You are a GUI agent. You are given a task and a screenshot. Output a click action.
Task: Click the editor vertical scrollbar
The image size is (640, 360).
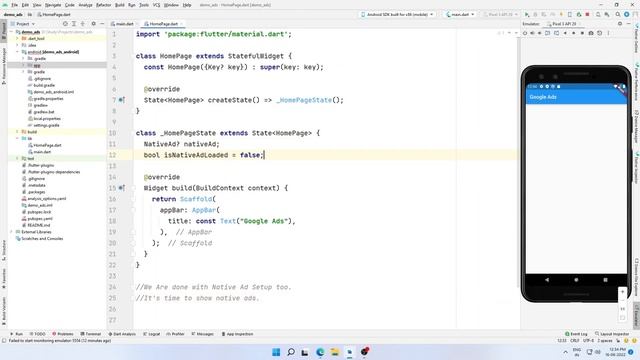(x=518, y=163)
